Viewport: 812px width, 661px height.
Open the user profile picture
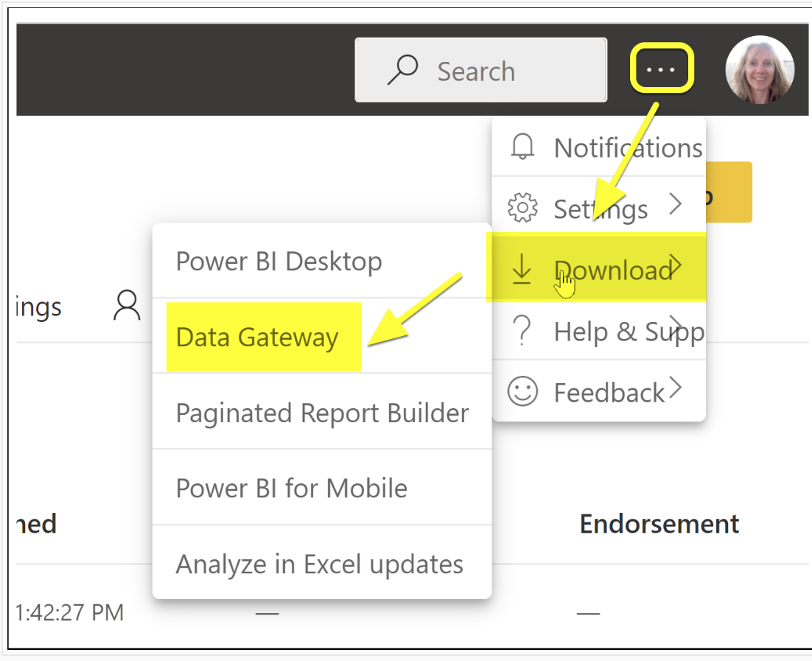coord(760,69)
